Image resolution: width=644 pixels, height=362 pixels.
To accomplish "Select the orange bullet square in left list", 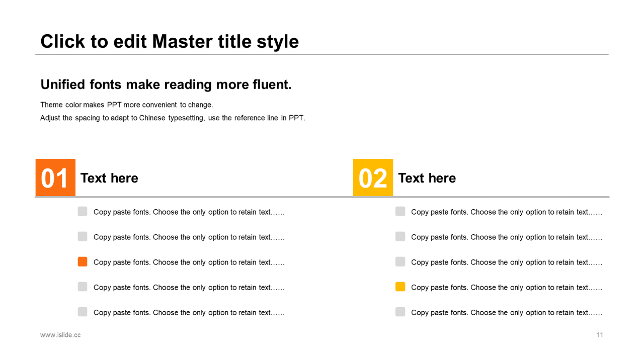I will 83,261.
